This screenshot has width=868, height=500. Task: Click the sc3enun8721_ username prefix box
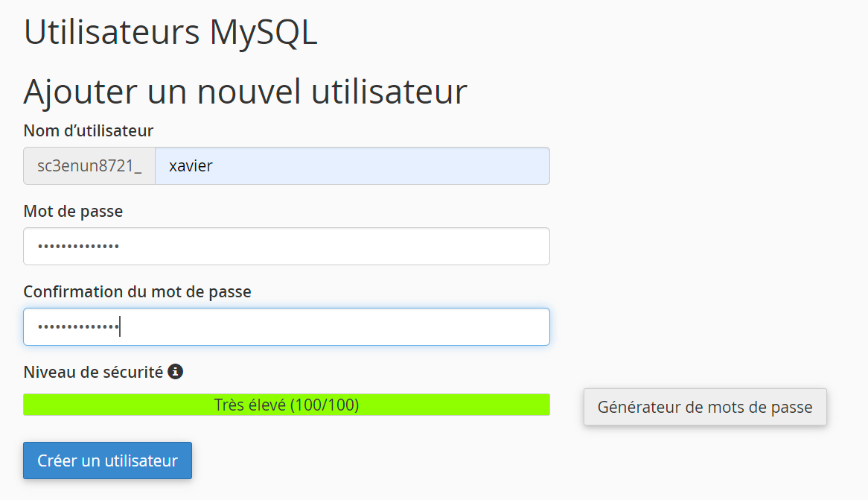point(89,165)
